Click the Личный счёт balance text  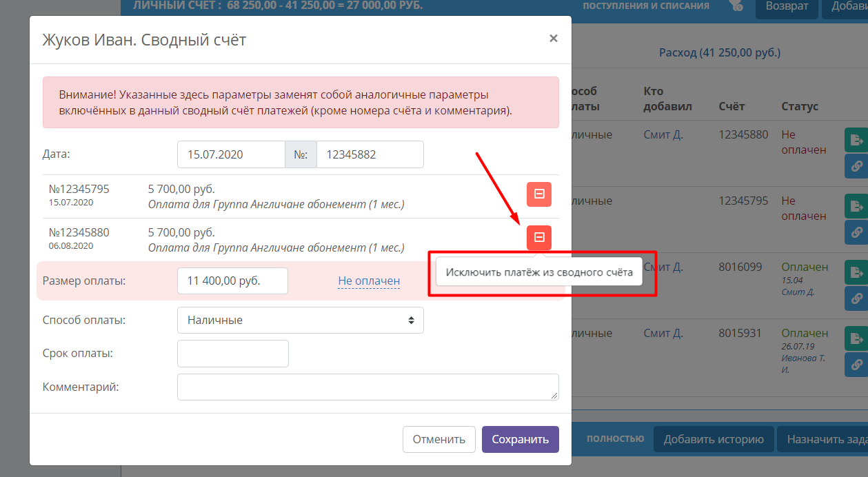click(278, 6)
